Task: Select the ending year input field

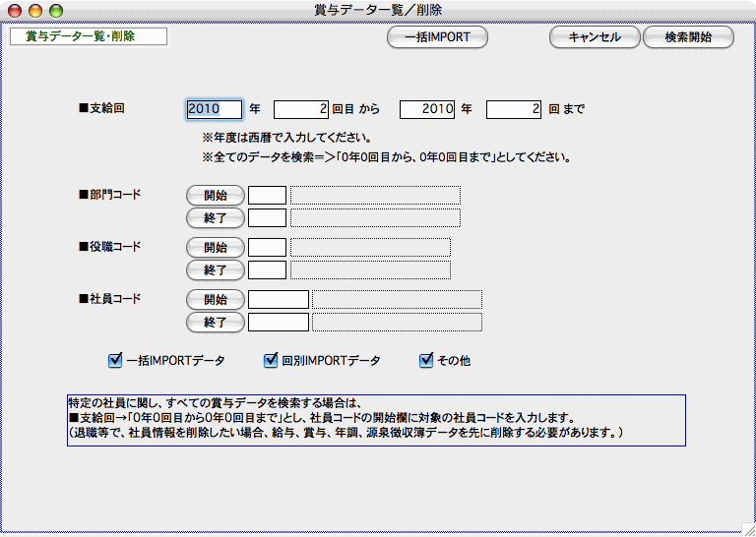Action: 427,109
